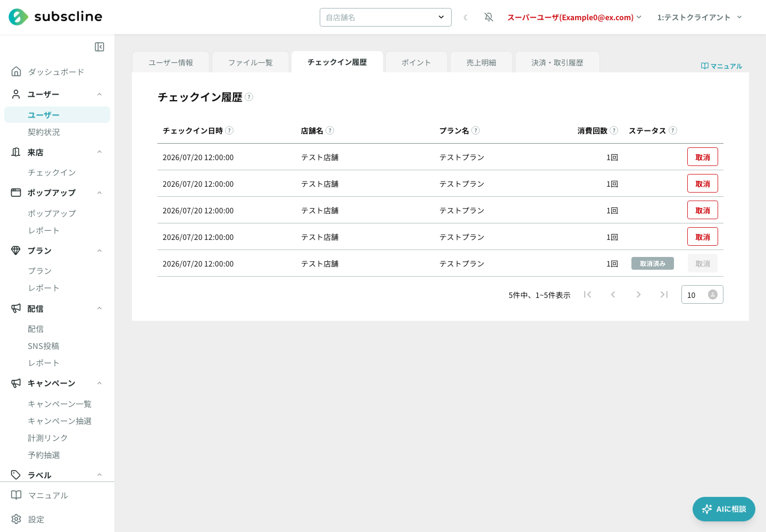Open the ダッシュボード menu label
Screen dimensions: 766x532
[56, 72]
